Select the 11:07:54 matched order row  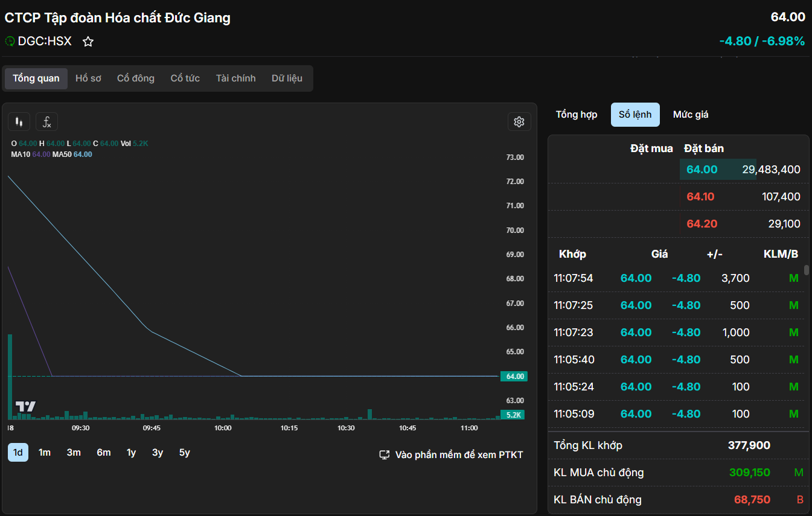click(675, 278)
